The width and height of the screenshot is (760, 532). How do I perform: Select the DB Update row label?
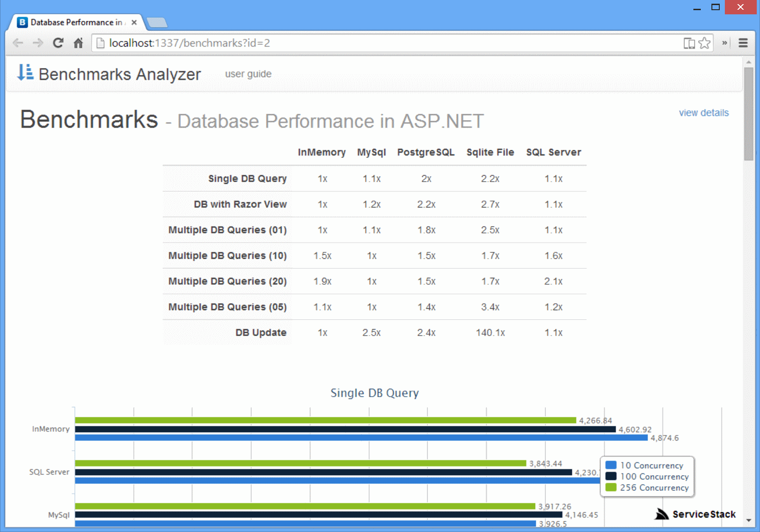pos(261,333)
